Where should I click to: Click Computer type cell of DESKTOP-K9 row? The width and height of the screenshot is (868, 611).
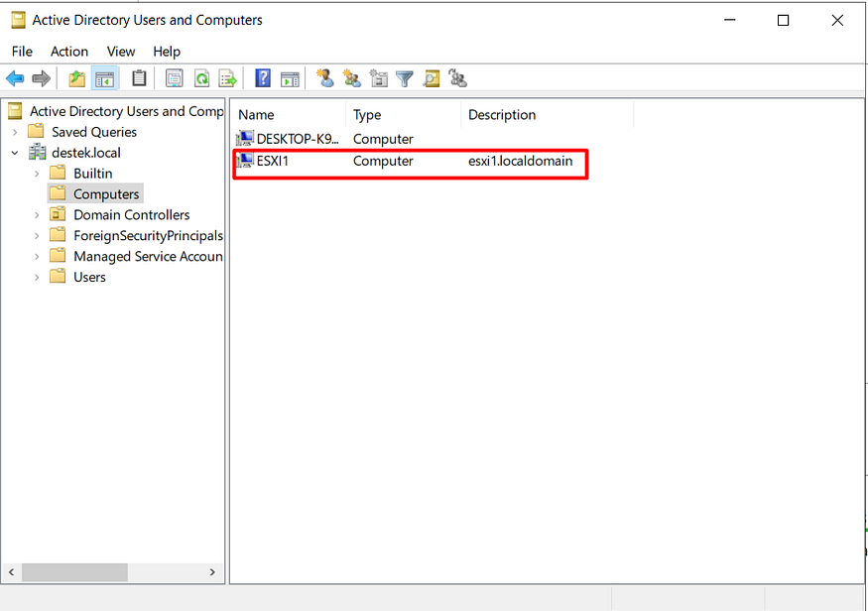point(383,138)
